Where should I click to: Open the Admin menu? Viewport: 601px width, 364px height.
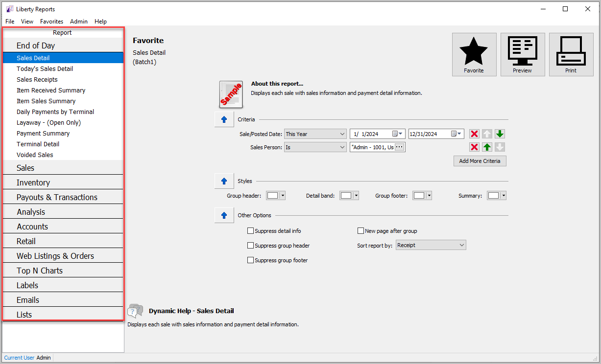click(79, 22)
